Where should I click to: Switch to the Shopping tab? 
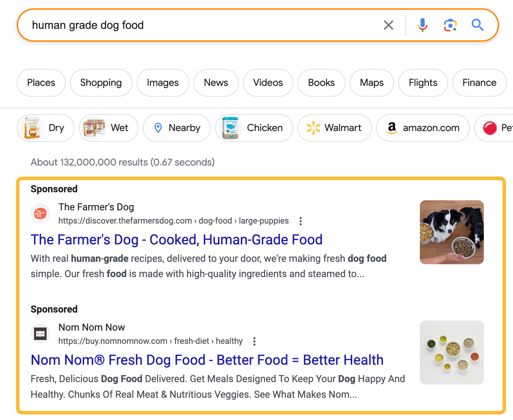(101, 83)
